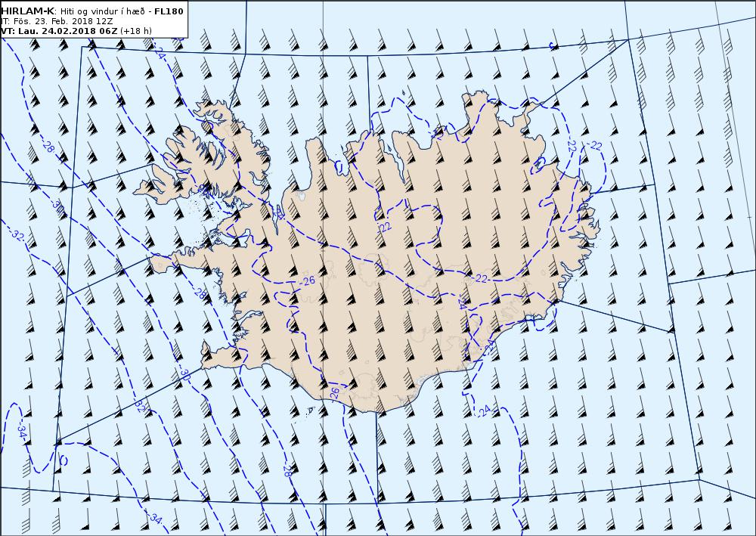Click the HIRLAM-K model title text

click(27, 11)
